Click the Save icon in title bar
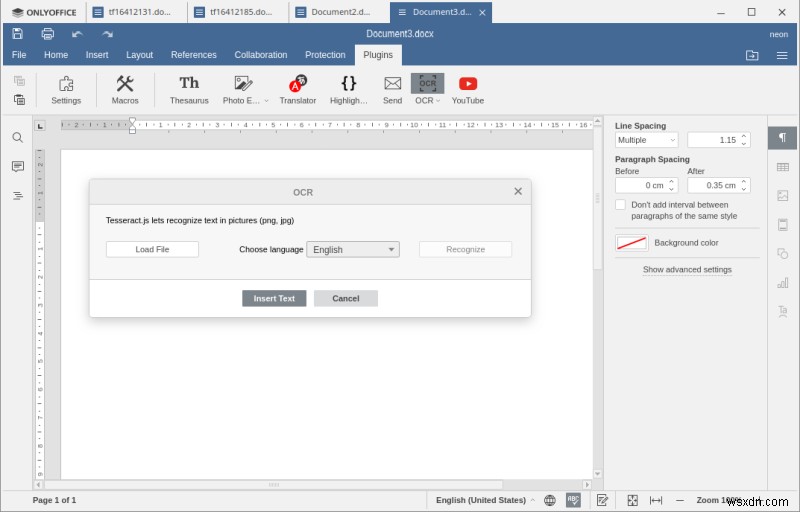800x512 pixels. click(x=17, y=34)
